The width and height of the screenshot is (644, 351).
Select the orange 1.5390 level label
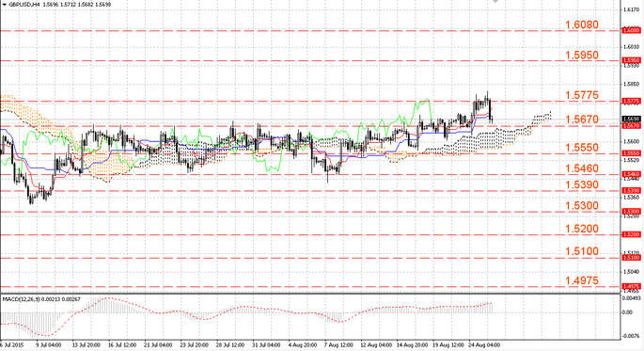[x=582, y=185]
